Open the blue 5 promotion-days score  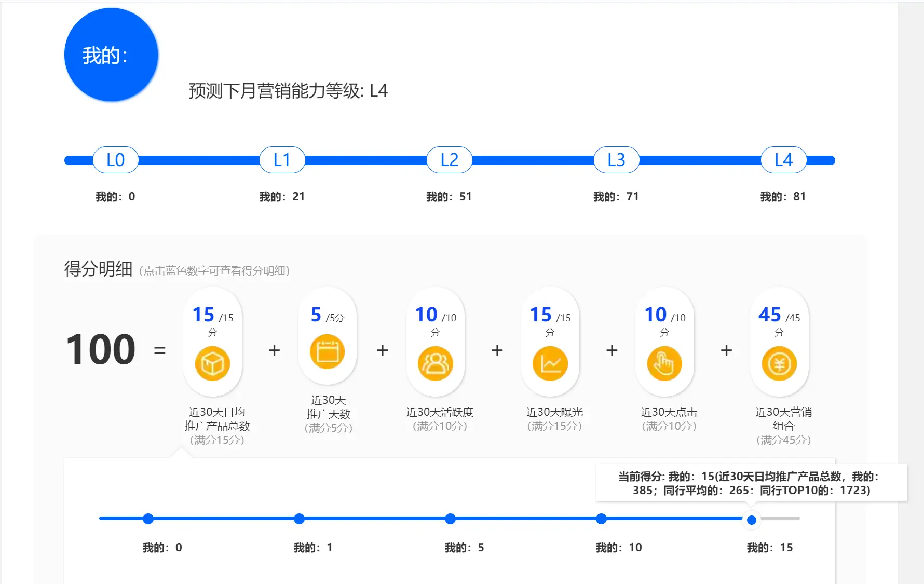pos(316,315)
